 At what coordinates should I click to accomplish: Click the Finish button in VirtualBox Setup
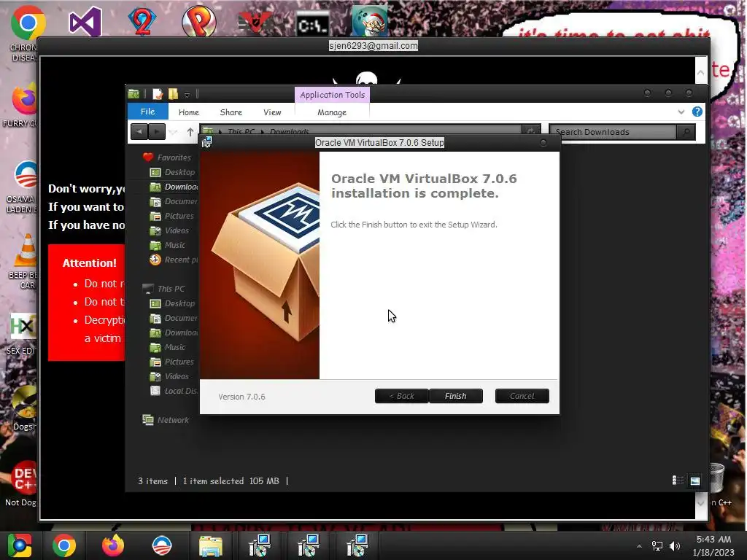[455, 396]
